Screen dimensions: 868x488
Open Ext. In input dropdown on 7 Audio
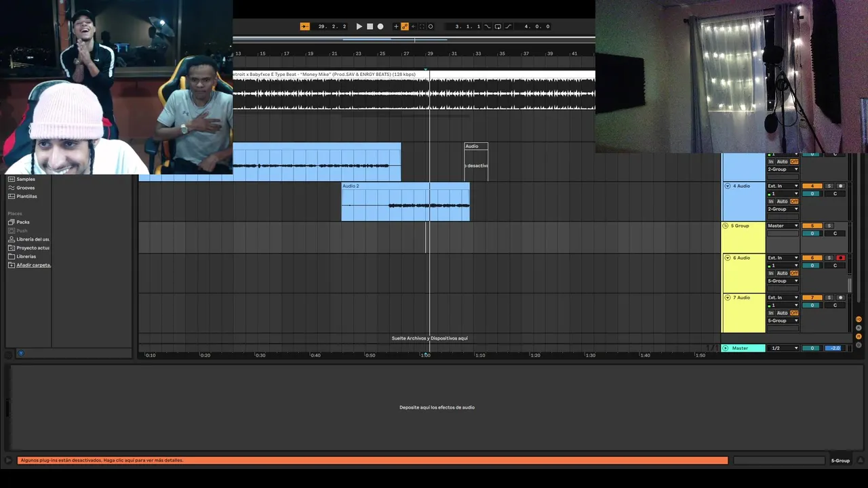coord(783,298)
